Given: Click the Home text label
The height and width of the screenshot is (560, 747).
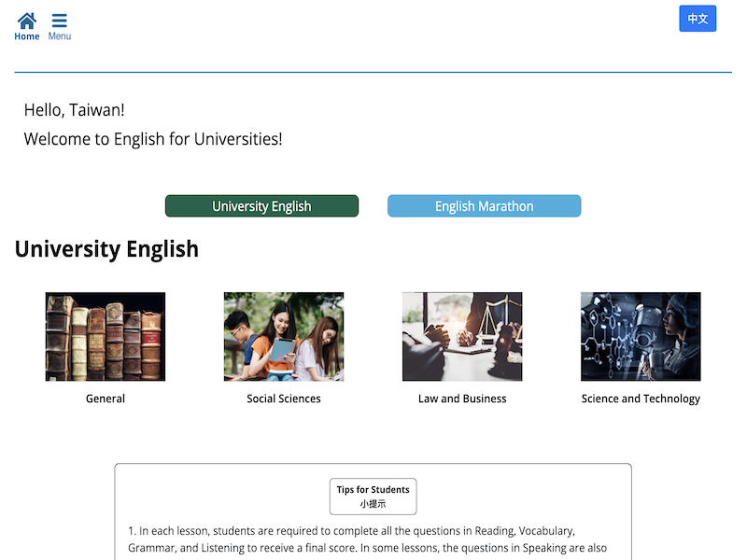Looking at the screenshot, I should click(27, 36).
